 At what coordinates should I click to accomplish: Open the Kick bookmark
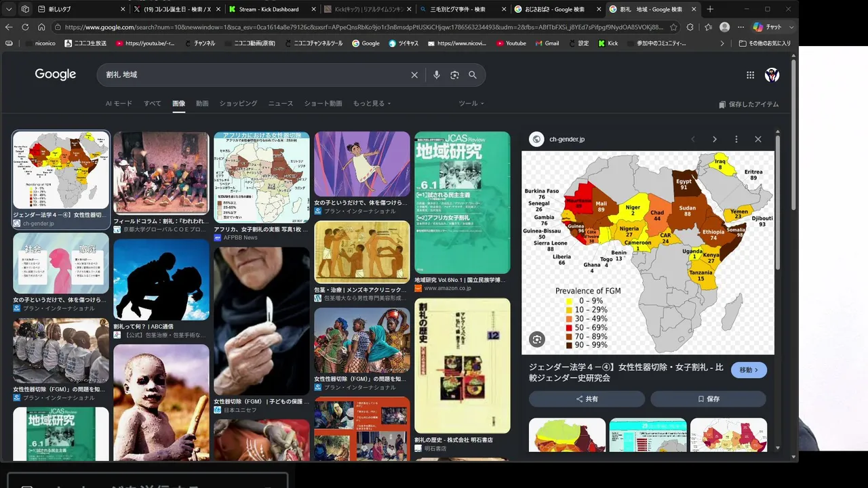coord(608,43)
